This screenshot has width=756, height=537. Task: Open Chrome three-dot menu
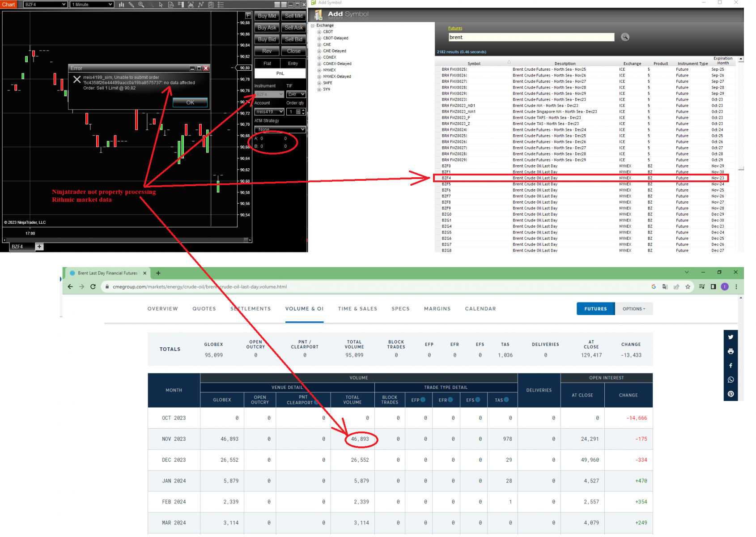click(x=736, y=287)
